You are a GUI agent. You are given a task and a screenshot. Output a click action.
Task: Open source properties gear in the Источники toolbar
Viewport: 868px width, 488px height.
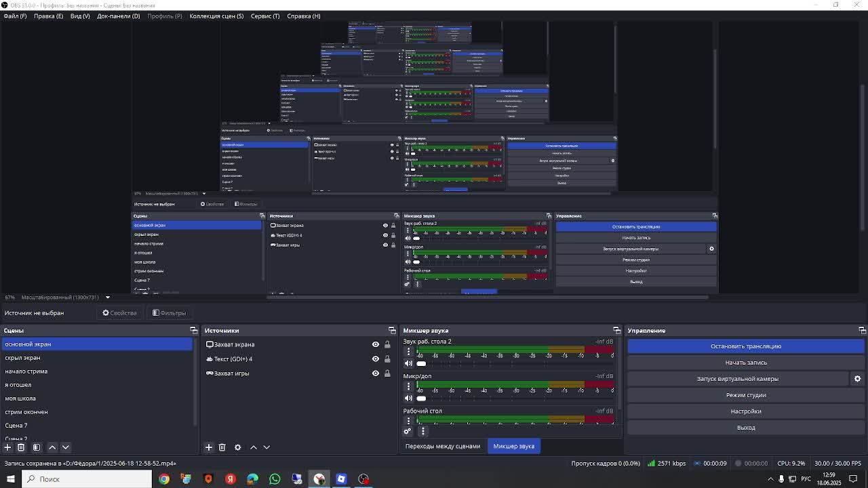point(237,447)
